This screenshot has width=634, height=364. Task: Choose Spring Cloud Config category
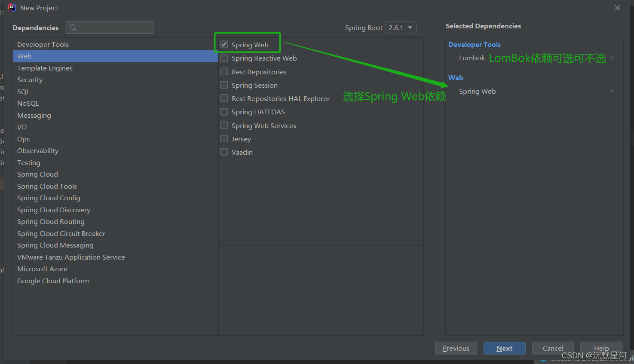(x=116, y=198)
